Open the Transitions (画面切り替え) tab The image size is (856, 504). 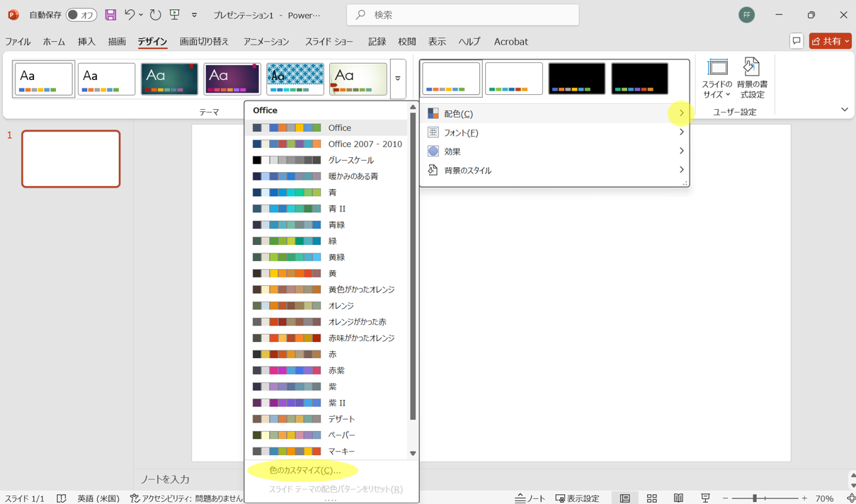pyautogui.click(x=204, y=42)
